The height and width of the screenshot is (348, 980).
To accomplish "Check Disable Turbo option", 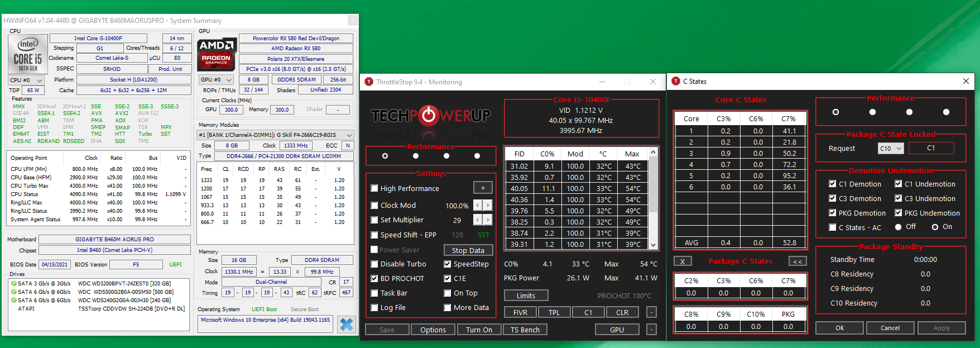I will [374, 264].
